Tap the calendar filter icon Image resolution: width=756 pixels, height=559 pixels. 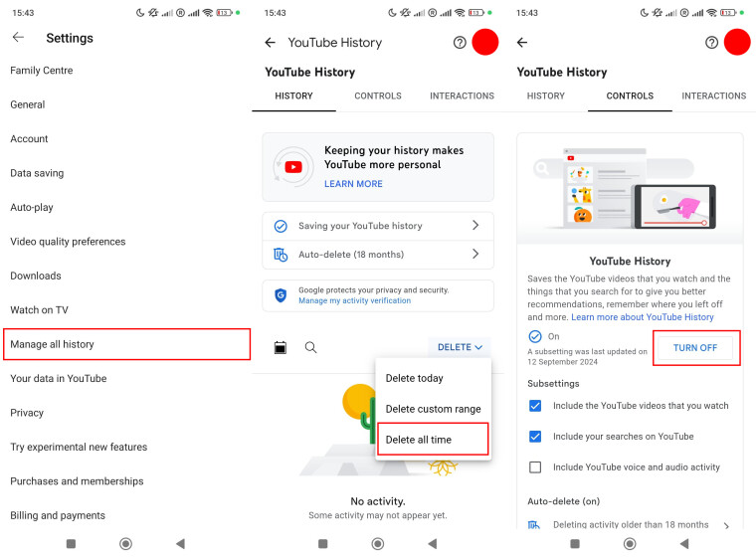(281, 347)
